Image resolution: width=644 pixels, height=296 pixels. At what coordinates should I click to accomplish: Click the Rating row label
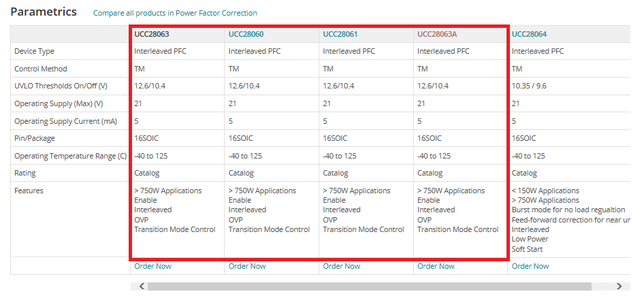tap(25, 174)
